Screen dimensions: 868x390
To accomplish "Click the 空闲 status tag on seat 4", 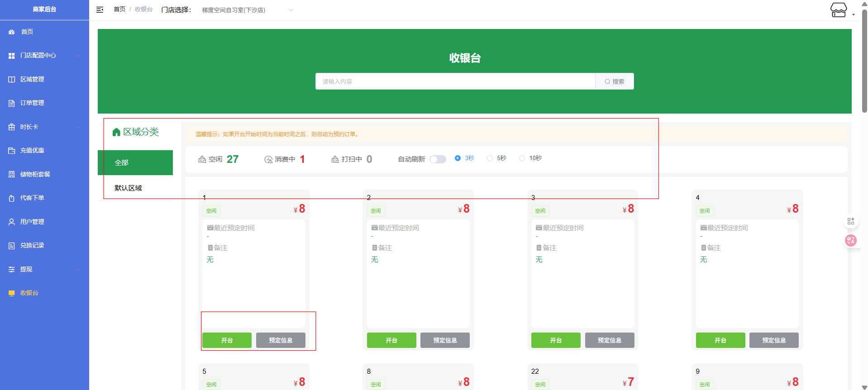I will (705, 211).
